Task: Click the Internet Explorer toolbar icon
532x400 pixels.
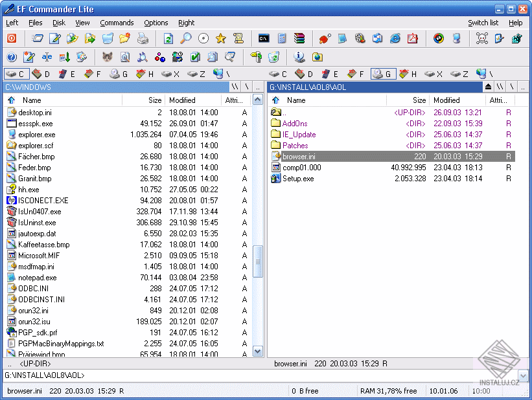Action: pyautogui.click(x=395, y=38)
